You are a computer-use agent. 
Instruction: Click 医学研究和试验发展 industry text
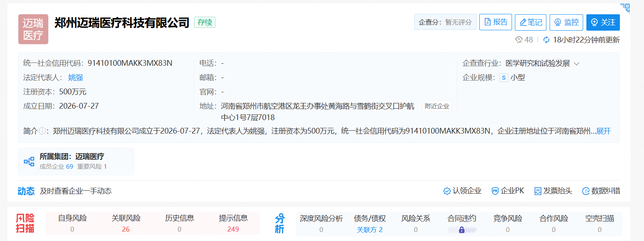[537, 63]
